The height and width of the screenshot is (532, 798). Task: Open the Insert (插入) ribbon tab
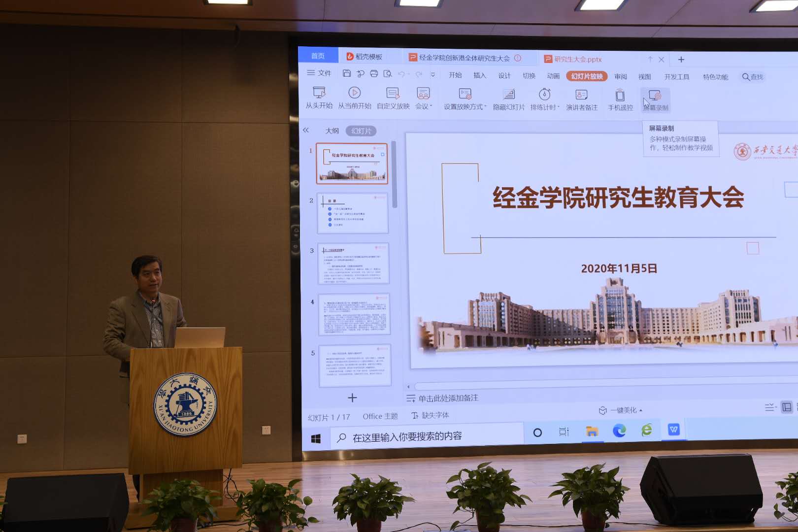(x=479, y=75)
